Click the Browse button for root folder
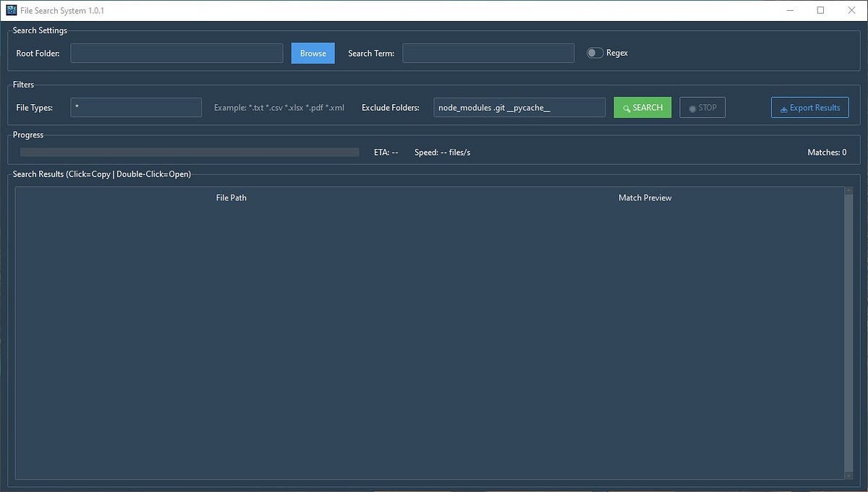The width and height of the screenshot is (868, 492). 313,54
